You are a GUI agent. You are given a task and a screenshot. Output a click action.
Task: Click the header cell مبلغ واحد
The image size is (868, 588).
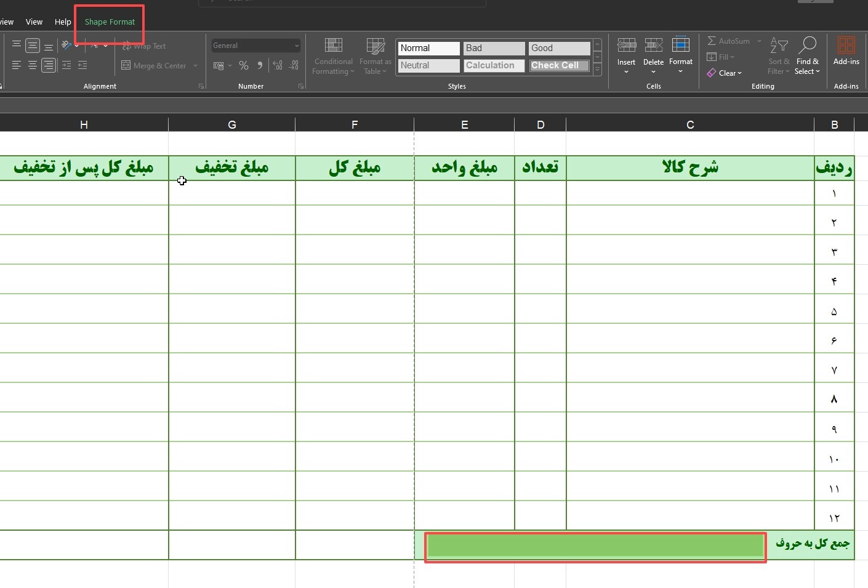point(464,167)
